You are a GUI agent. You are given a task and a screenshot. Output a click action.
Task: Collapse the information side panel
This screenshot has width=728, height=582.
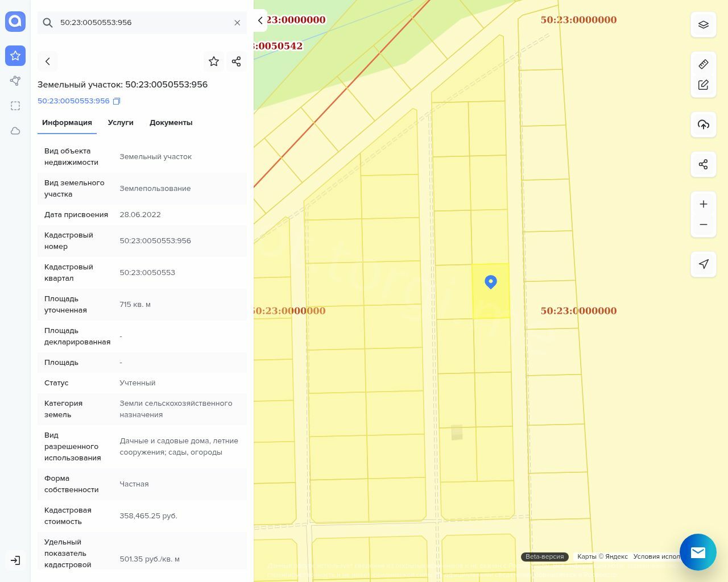click(260, 20)
